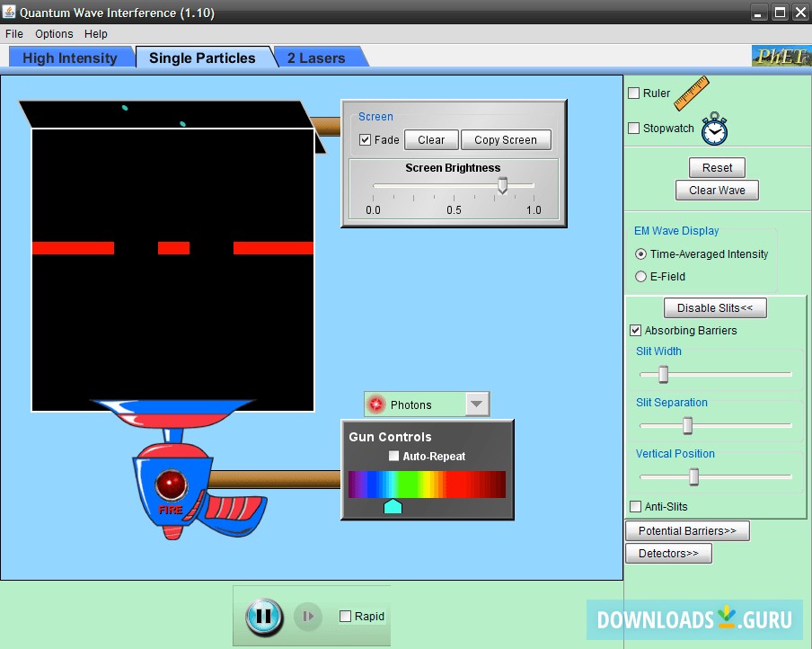Click the left red barrier segment
812x649 pixels.
click(73, 248)
